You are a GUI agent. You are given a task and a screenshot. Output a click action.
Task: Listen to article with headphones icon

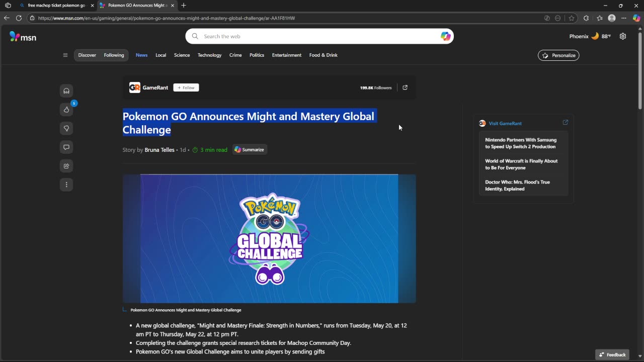[66, 91]
